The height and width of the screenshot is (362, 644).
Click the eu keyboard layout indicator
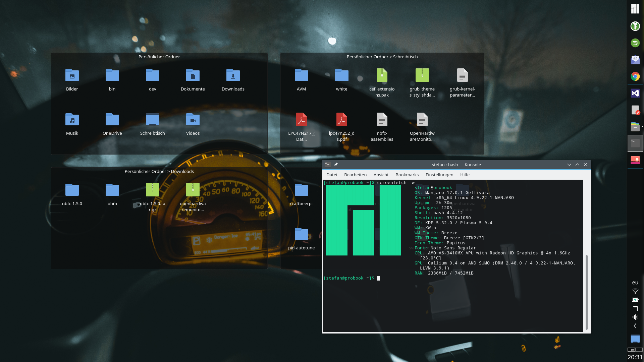coord(635,283)
